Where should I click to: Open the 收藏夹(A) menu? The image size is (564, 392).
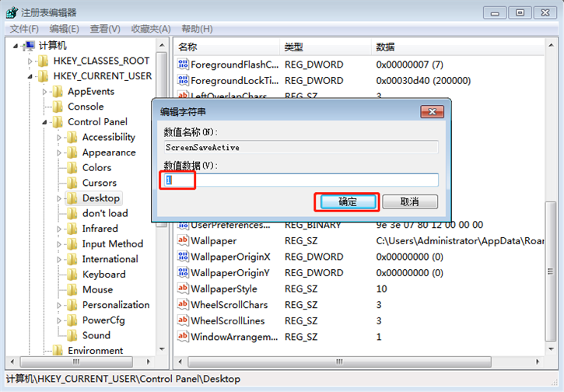[x=151, y=29]
